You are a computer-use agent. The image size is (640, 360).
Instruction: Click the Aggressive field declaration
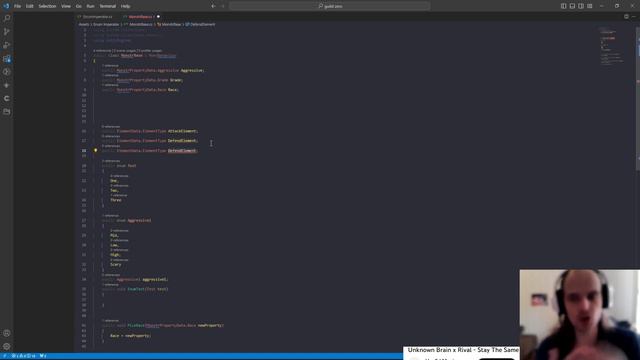tap(153, 70)
